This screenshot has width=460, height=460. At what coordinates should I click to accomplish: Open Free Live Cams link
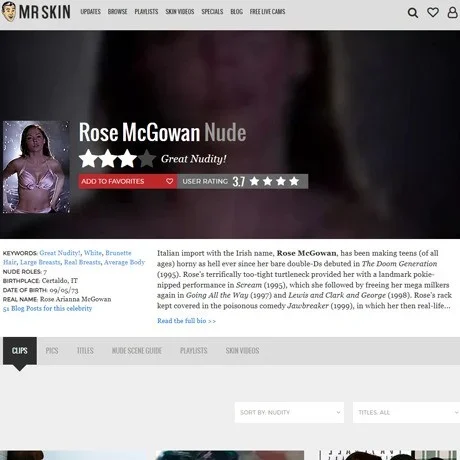[267, 12]
